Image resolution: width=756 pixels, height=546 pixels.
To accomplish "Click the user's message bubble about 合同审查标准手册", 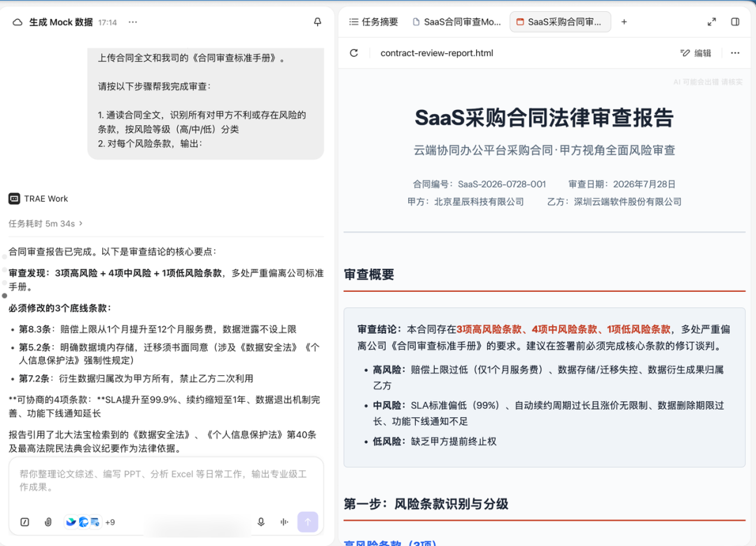I will coord(205,103).
